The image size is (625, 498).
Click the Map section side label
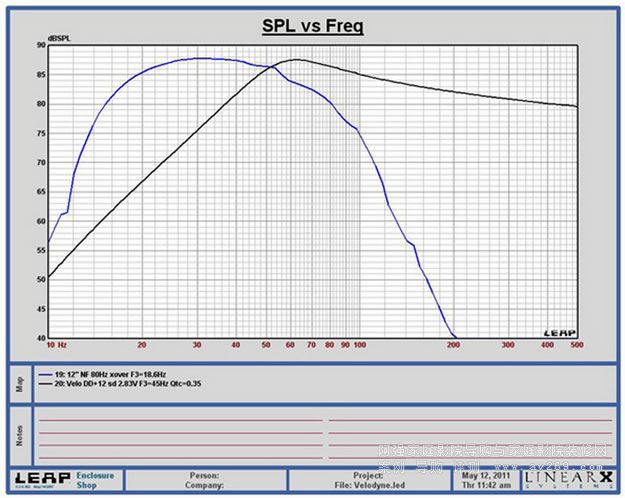point(19,382)
